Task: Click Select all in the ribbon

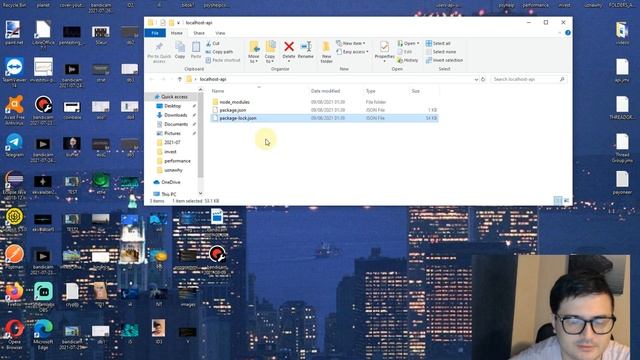Action: [x=438, y=43]
